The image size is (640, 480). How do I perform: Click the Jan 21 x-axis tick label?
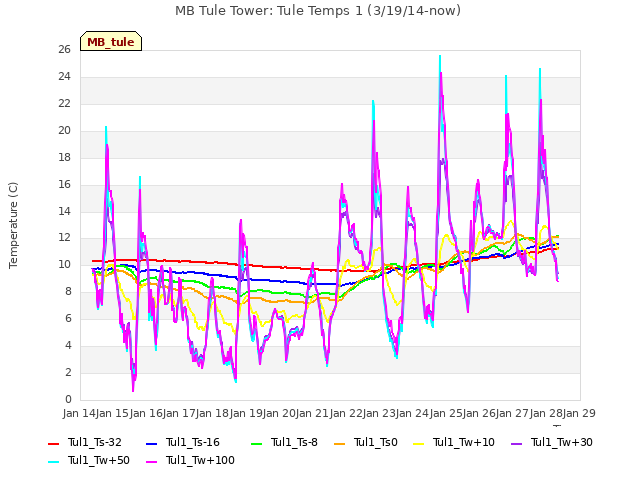313,413
